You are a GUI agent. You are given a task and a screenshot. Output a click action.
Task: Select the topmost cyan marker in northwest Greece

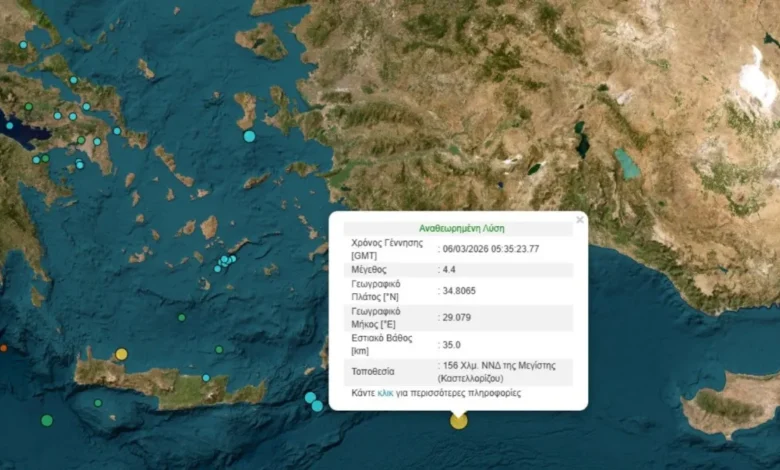23,45
